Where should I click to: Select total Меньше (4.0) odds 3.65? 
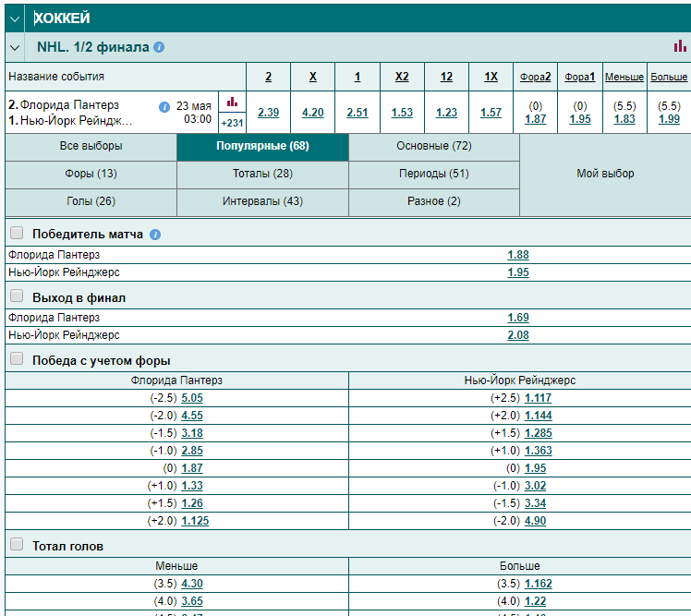(x=192, y=601)
